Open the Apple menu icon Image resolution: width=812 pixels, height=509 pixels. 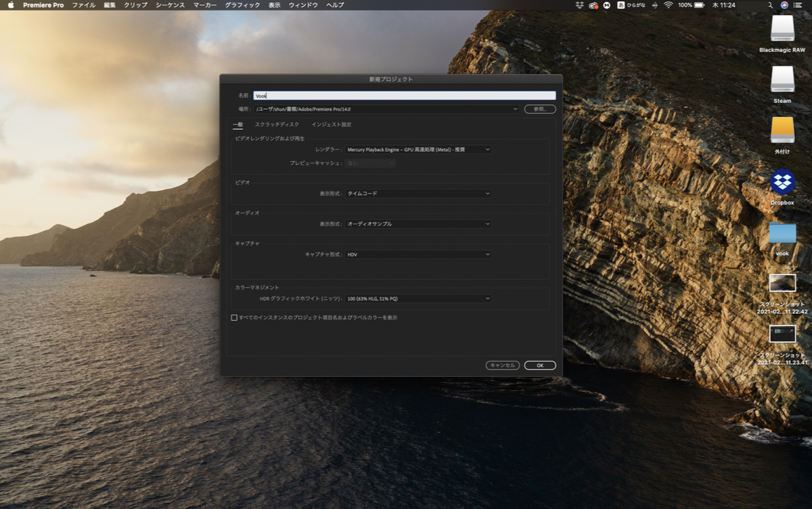coord(11,5)
